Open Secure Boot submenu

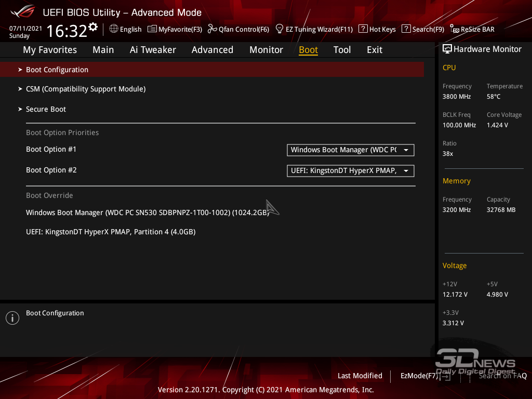(46, 109)
